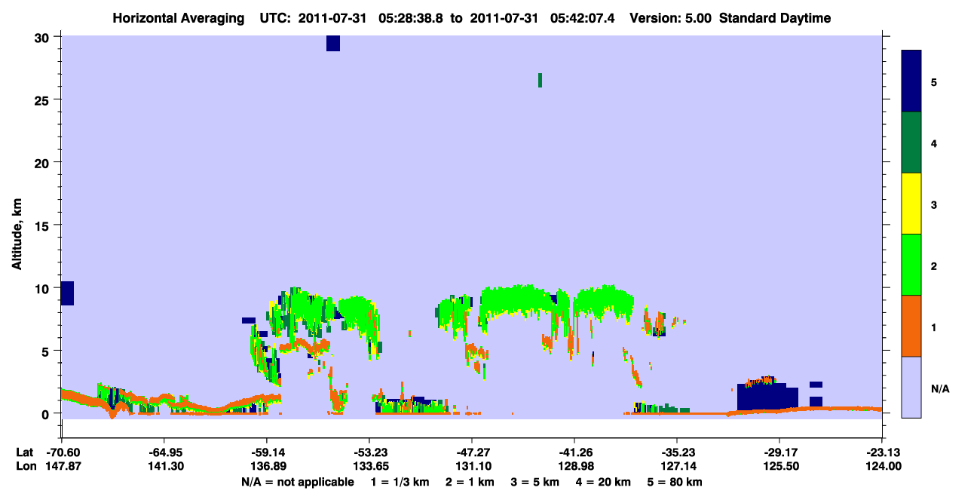Click the '1 = 1/3 km' legend note

click(400, 482)
